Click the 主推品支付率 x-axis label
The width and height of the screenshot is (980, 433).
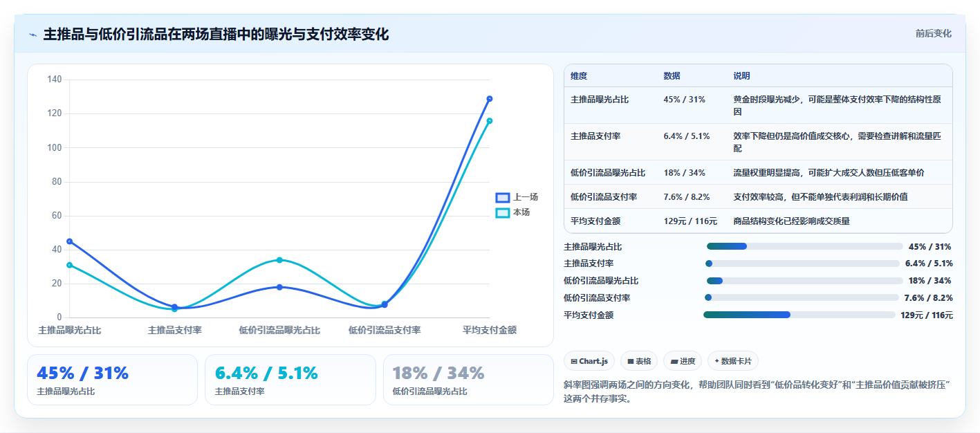pyautogui.click(x=175, y=331)
